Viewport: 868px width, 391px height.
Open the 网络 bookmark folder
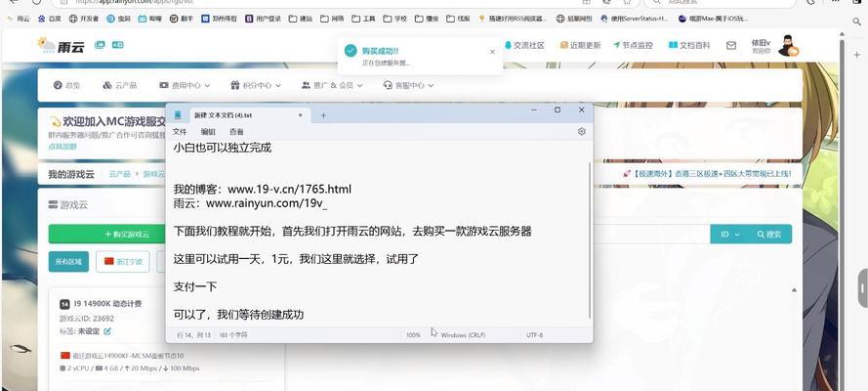(332, 19)
